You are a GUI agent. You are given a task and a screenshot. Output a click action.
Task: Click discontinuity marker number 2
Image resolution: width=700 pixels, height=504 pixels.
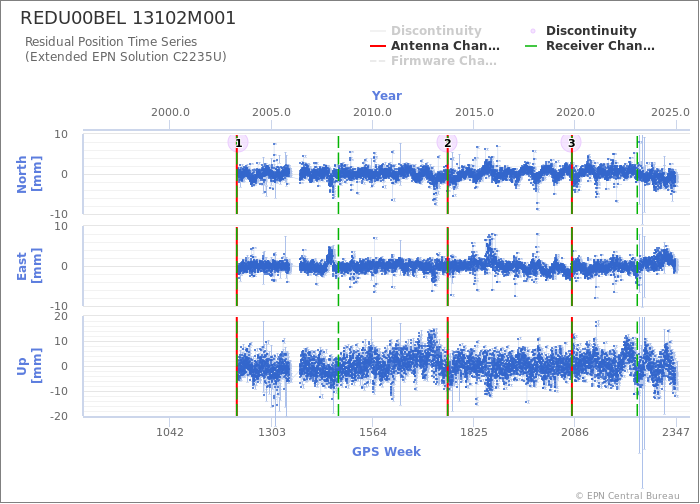447,143
